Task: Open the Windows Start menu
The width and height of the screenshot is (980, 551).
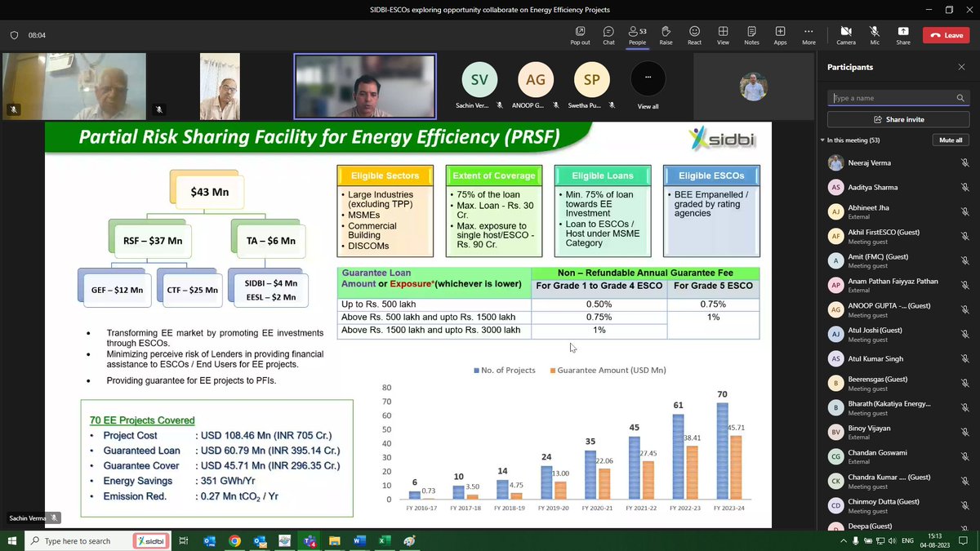Action: pos(11,541)
